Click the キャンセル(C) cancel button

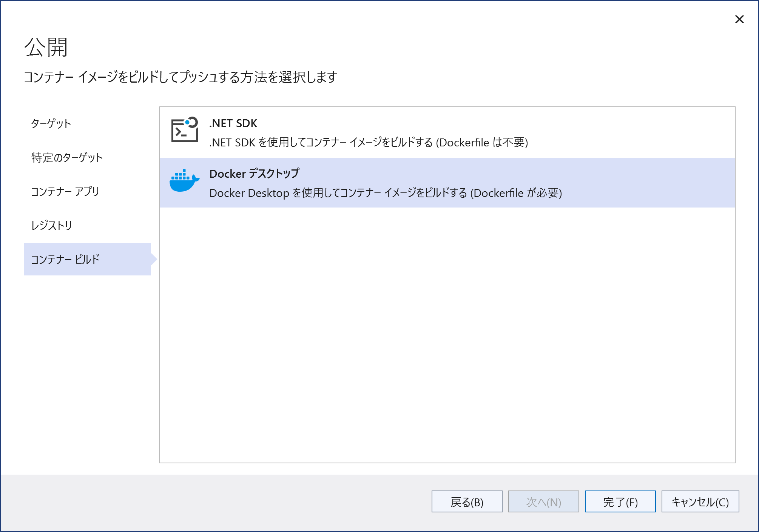[700, 502]
